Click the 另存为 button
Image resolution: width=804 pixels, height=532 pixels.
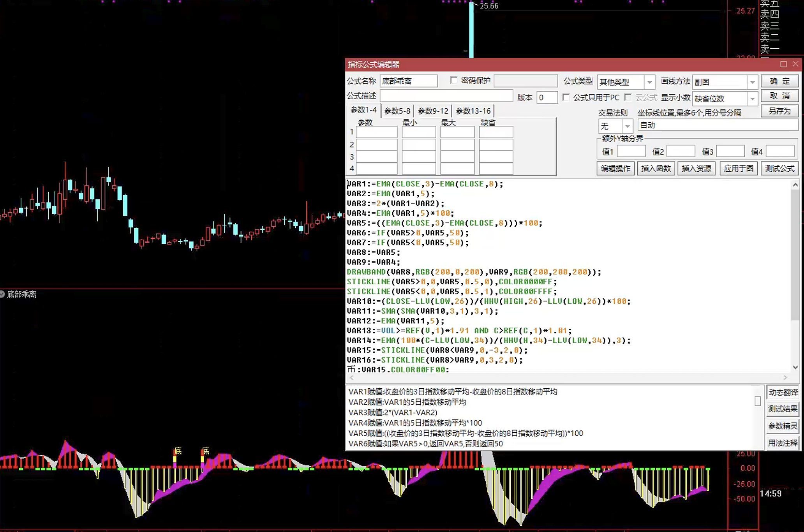coord(779,111)
